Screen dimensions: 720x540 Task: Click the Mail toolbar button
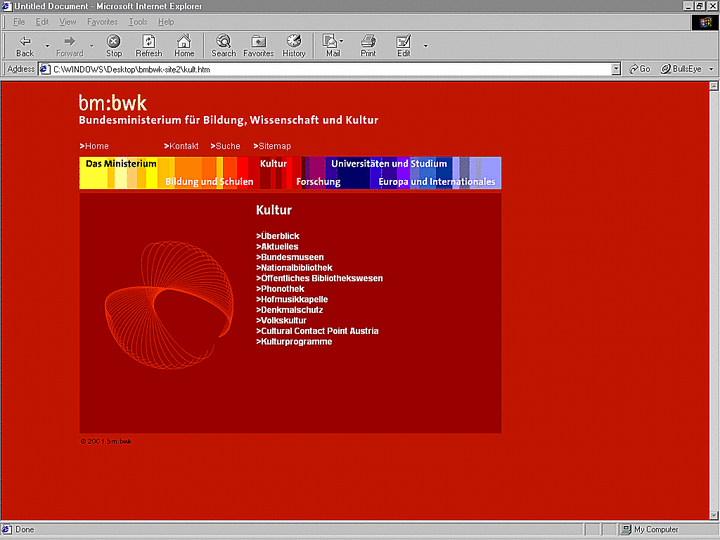331,46
